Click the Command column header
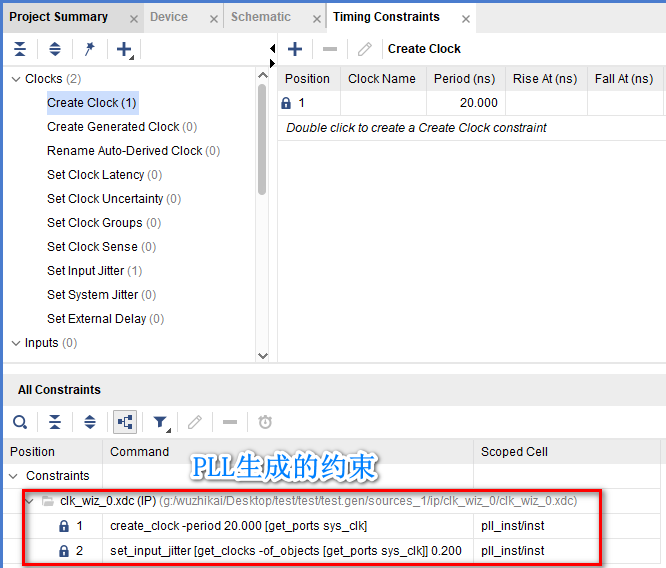666x568 pixels. (x=288, y=452)
